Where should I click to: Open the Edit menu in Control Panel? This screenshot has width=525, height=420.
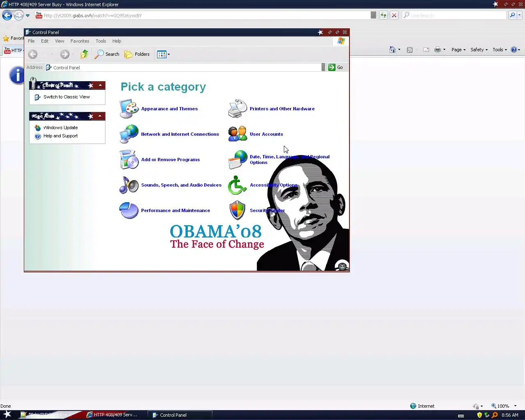[x=45, y=41]
